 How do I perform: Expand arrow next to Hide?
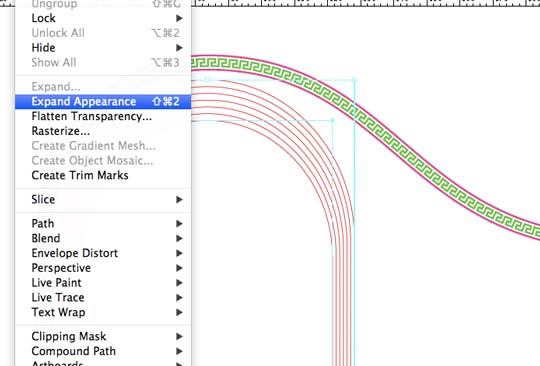point(179,48)
